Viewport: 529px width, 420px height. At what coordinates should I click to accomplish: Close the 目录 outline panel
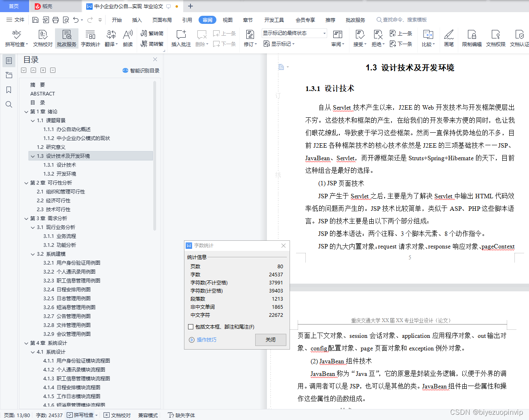pos(155,59)
